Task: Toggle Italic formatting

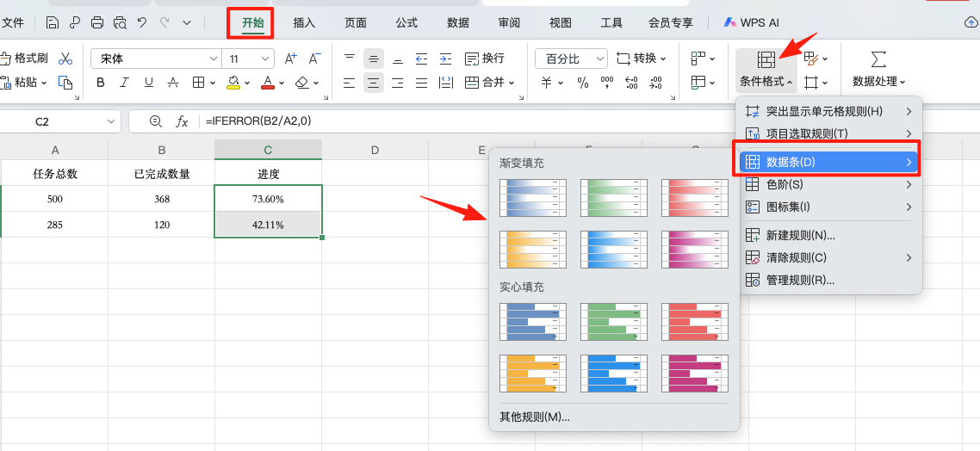Action: [x=125, y=83]
